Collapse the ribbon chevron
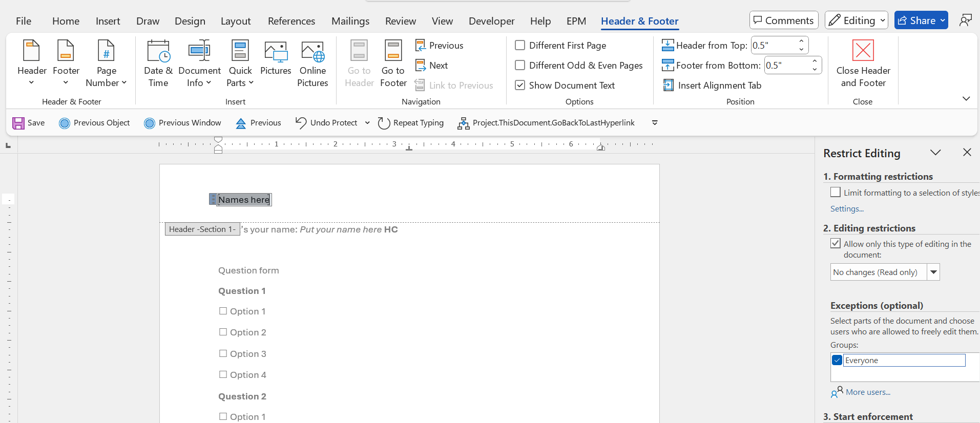The width and height of the screenshot is (980, 423). pyautogui.click(x=966, y=98)
